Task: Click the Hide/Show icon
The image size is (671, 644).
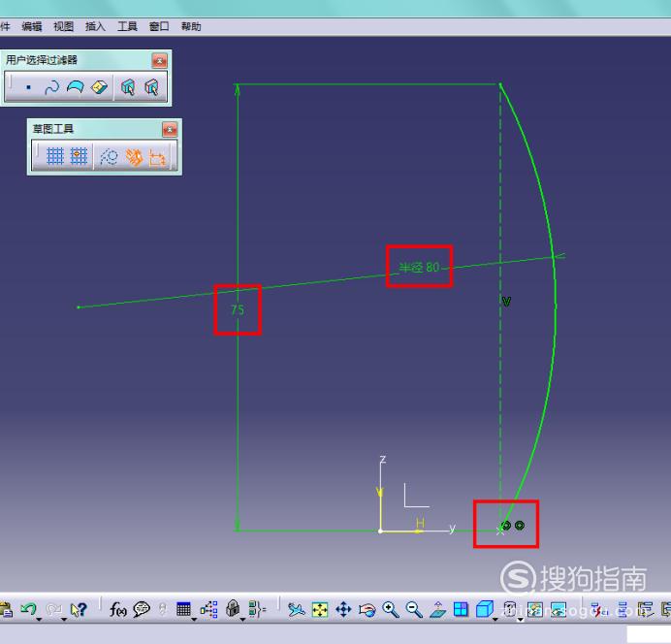Action: pyautogui.click(x=535, y=609)
